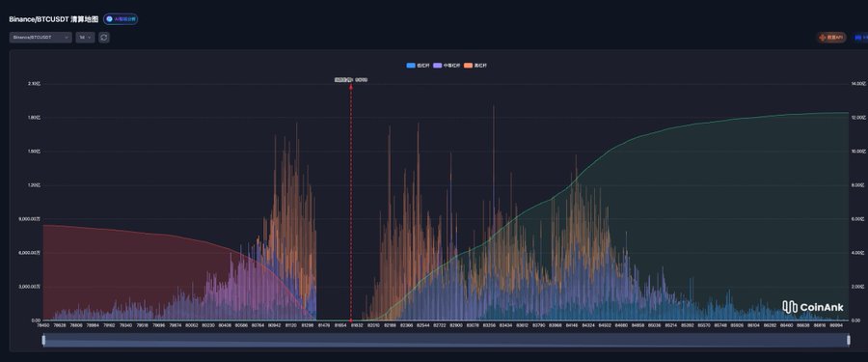The height and width of the screenshot is (362, 868).
Task: Click the current price label above the red line
Action: point(351,80)
